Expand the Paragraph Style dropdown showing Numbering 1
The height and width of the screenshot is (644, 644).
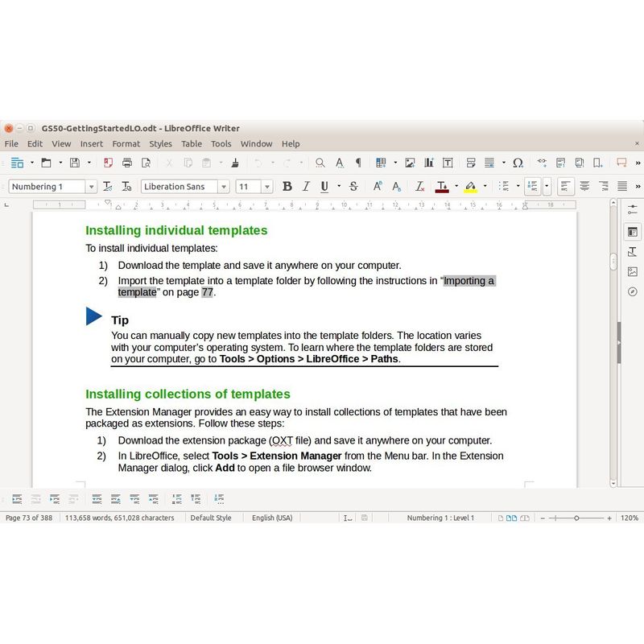[x=91, y=187]
